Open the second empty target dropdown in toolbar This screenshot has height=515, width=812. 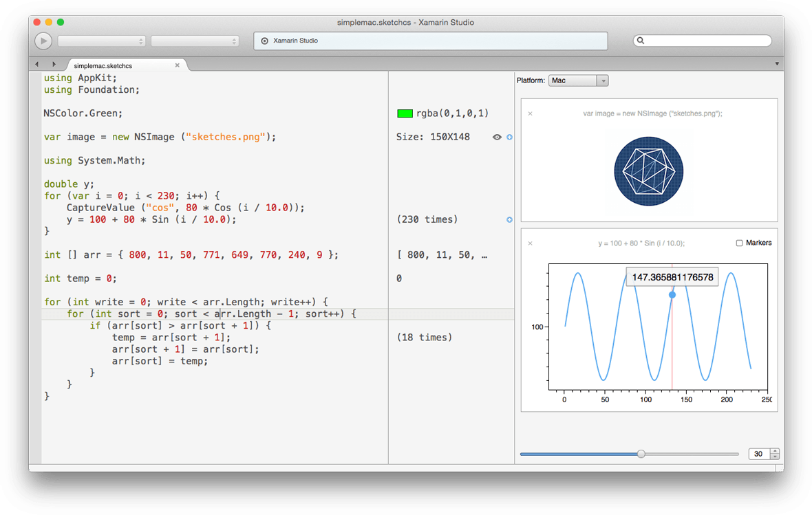tap(195, 41)
